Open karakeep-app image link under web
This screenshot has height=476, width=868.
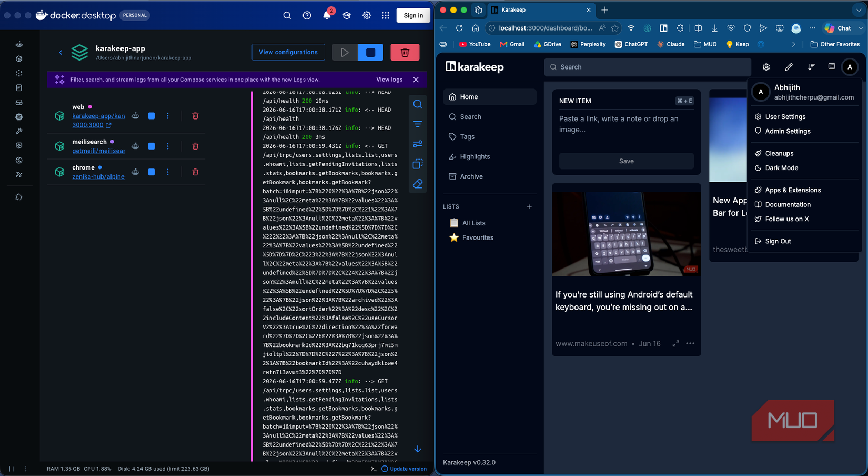coord(98,116)
